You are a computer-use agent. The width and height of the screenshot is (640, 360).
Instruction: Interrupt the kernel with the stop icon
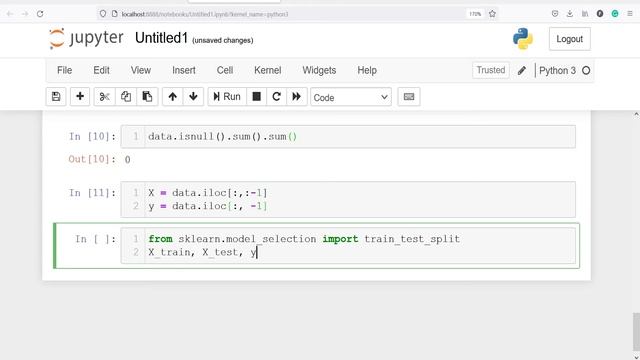(x=256, y=97)
